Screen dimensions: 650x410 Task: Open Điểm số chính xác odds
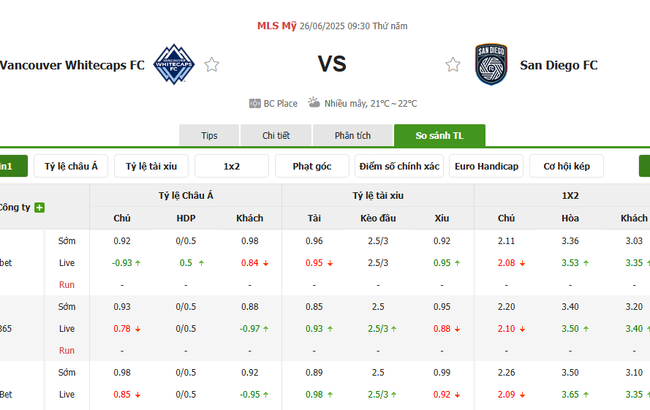(x=399, y=167)
